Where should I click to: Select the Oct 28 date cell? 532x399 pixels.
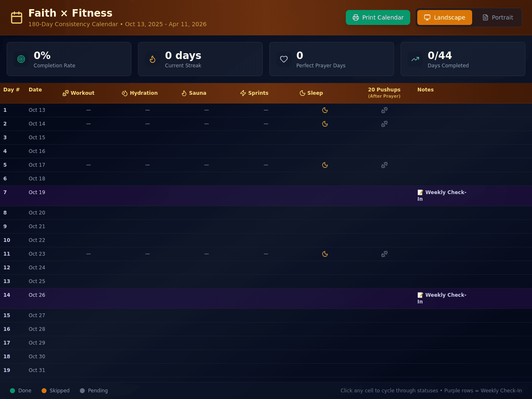point(37,329)
